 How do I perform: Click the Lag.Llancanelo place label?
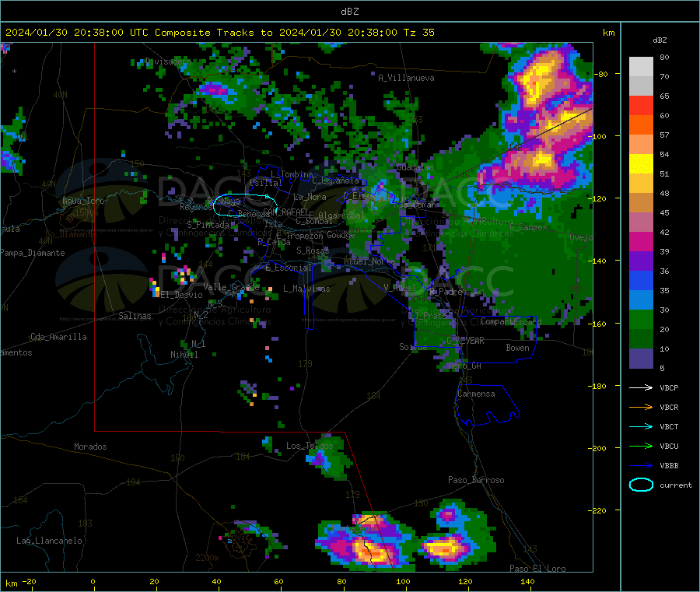tap(49, 541)
